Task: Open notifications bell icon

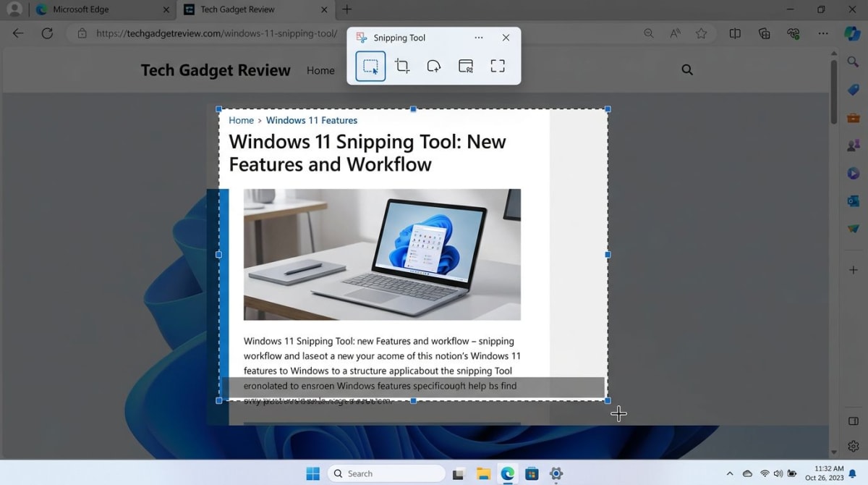Action: coord(853,473)
